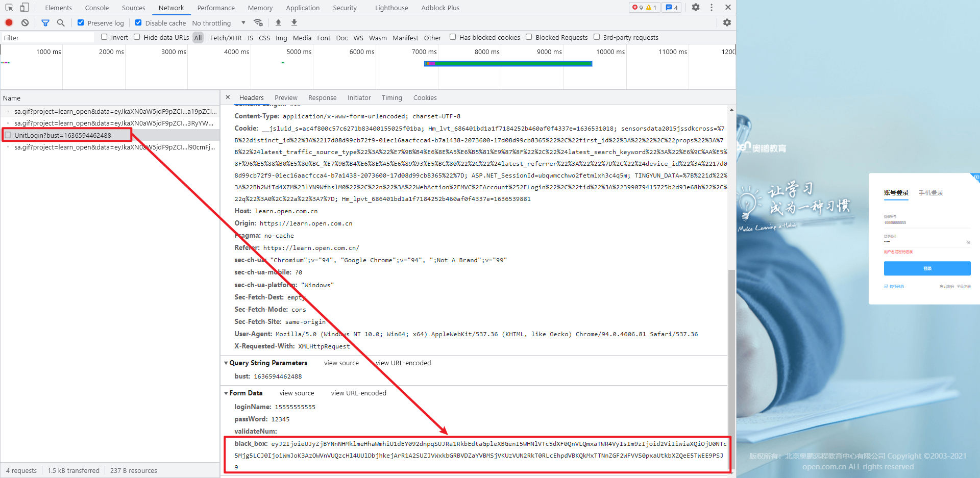This screenshot has width=980, height=478.
Task: Show the request Response tab
Action: point(322,98)
